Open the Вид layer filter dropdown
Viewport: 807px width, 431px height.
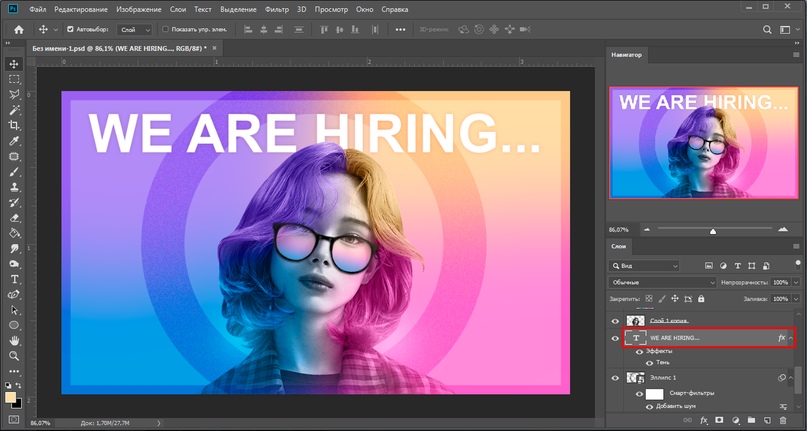644,266
